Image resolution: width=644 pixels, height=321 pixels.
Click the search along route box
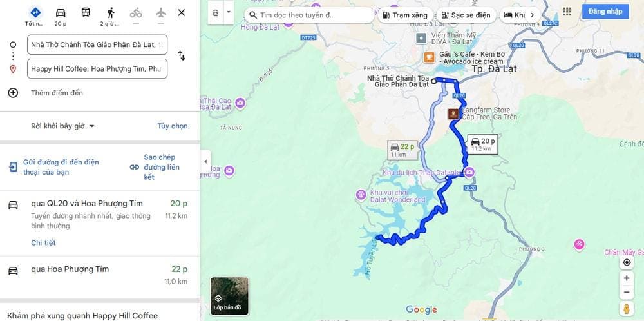tap(309, 15)
